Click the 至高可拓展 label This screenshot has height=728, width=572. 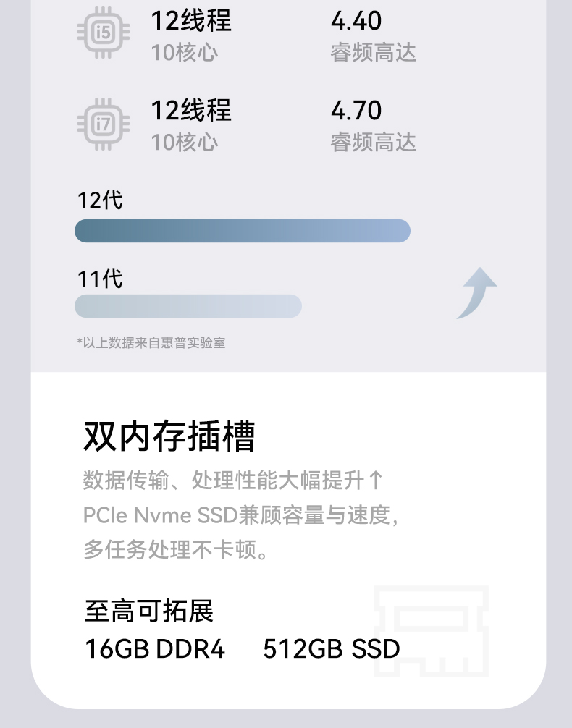point(149,611)
